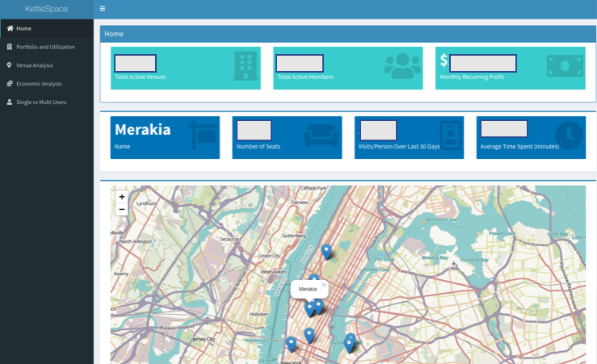Screen dimensions: 597x364
Task: Open Venue Analysis from the sidebar
Action: coord(34,65)
